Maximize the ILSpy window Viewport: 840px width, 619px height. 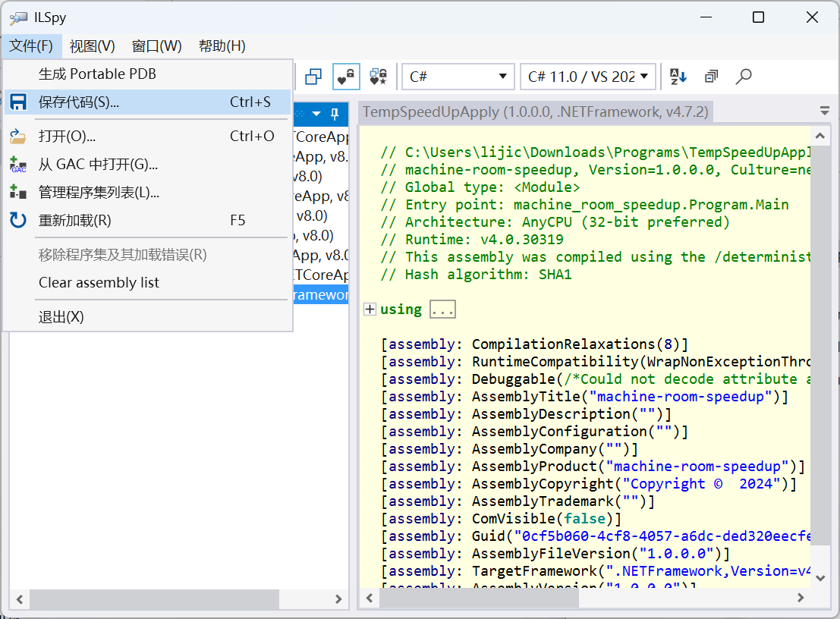[759, 17]
